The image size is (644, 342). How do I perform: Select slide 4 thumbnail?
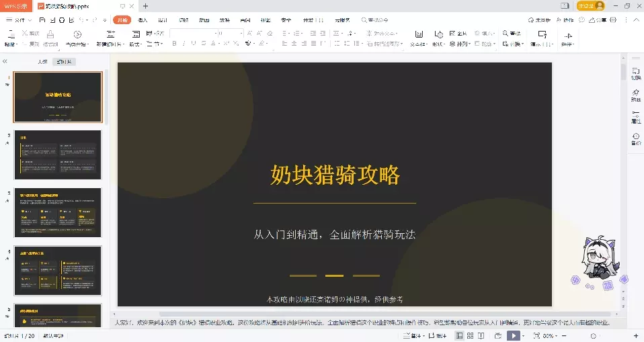[58, 271]
